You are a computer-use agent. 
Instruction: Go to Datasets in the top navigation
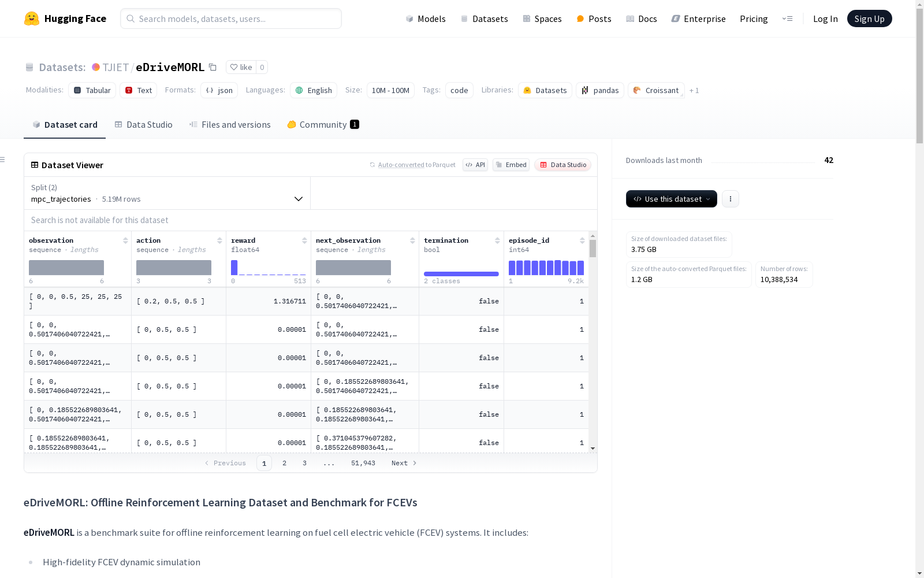coord(484,18)
